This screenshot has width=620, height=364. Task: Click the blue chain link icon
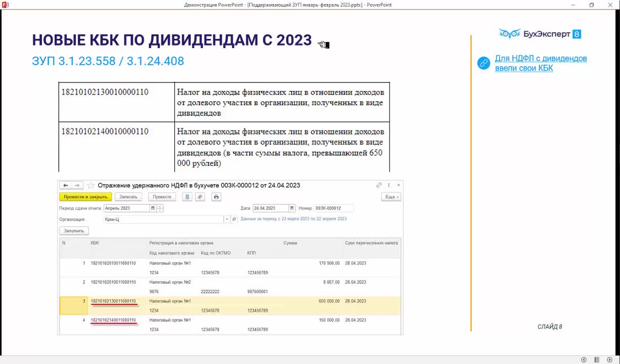(484, 63)
